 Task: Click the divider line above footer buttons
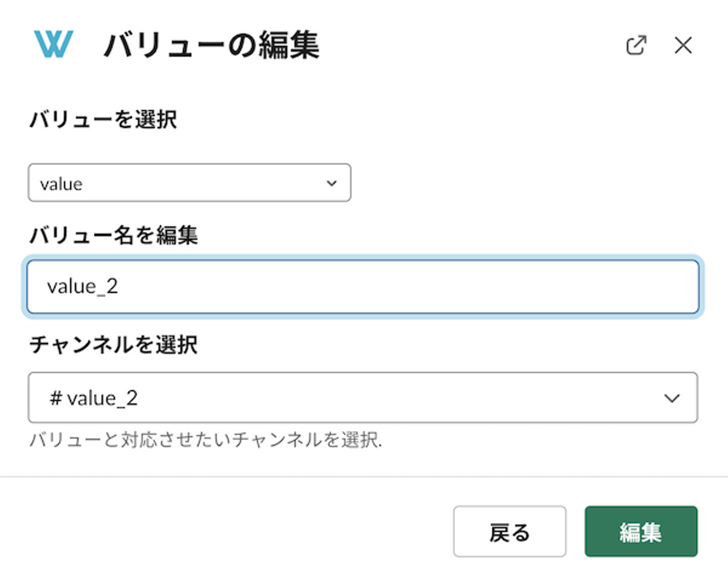364,476
